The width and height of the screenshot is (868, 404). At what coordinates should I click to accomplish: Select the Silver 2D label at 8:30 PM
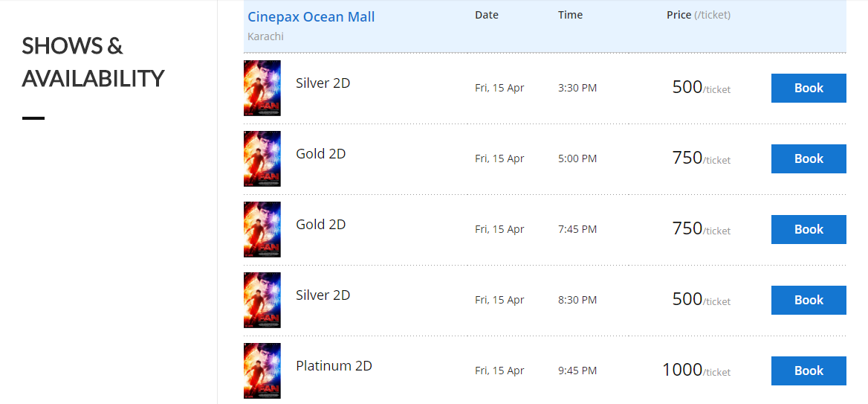pyautogui.click(x=323, y=295)
